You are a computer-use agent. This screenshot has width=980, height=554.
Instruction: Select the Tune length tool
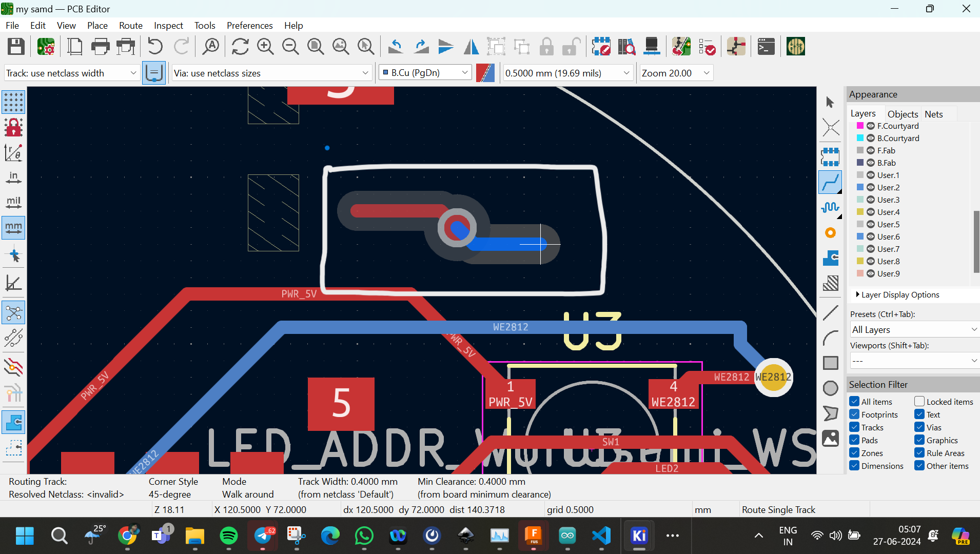(x=830, y=207)
